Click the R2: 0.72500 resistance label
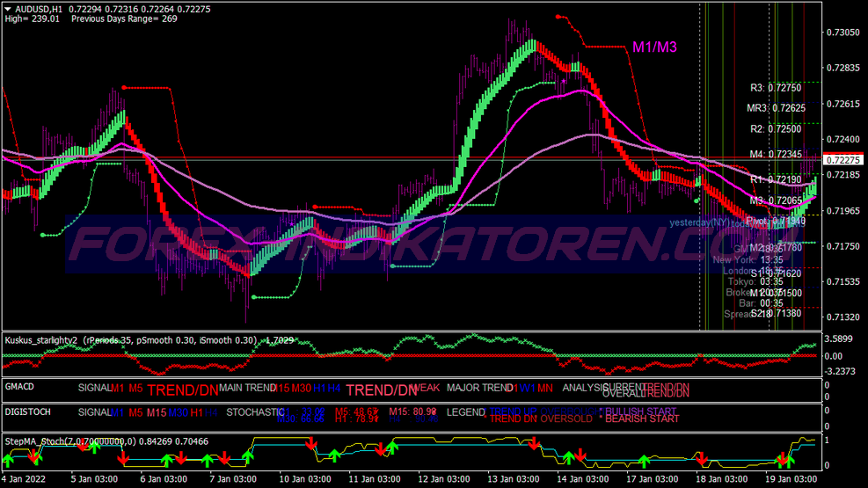 coord(776,129)
